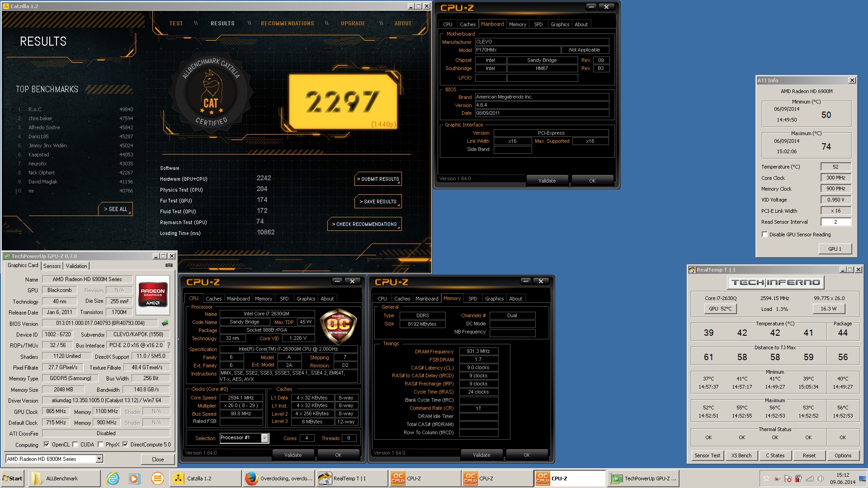Click SUBMIT RESULTS in Catzilla
Image resolution: width=868 pixels, height=488 pixels.
coord(378,179)
